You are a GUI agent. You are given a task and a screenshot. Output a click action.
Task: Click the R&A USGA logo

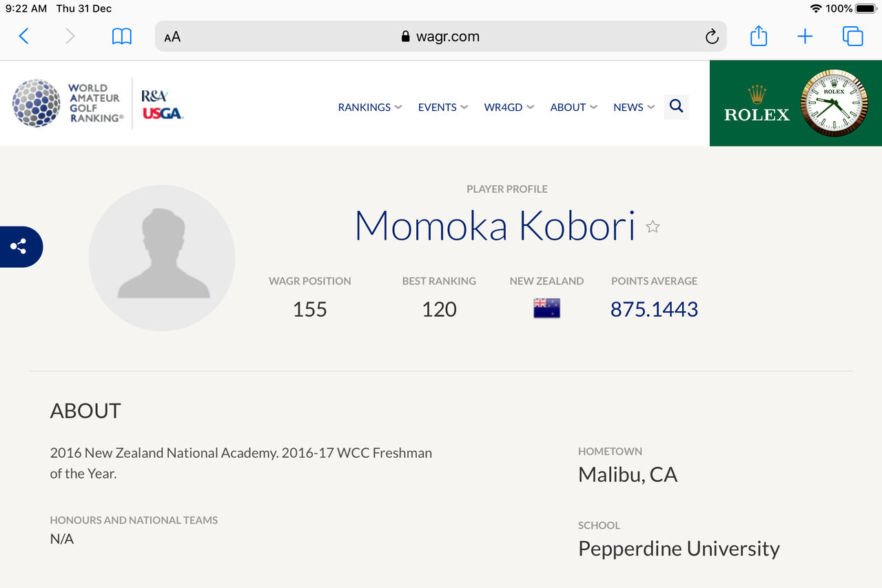point(163,105)
